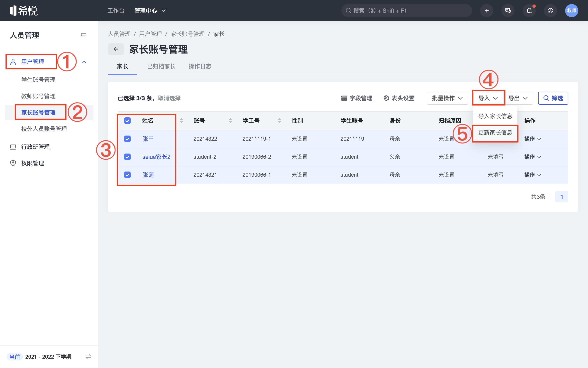Open the messages chat icon in top bar

508,10
